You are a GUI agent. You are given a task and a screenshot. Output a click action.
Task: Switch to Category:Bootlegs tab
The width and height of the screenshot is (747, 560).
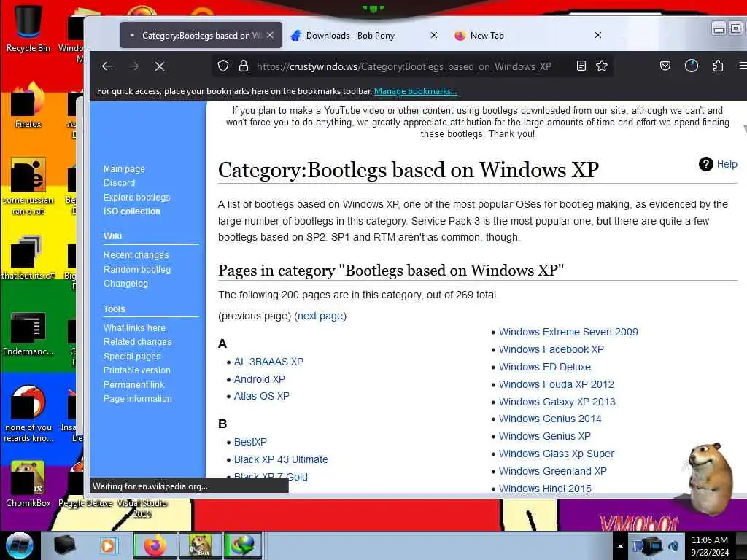201,35
